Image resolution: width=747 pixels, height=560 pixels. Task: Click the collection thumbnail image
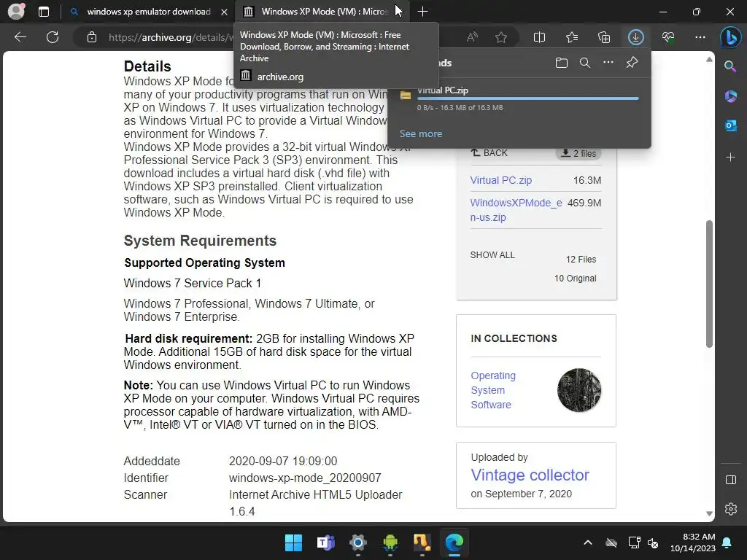coord(579,390)
